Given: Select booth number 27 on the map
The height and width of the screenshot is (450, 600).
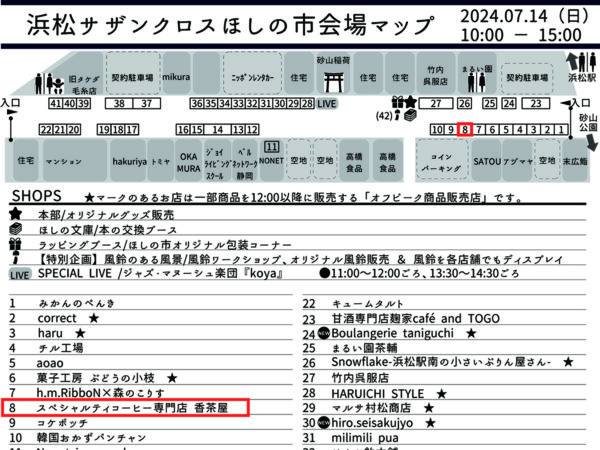Looking at the screenshot, I should click(436, 104).
